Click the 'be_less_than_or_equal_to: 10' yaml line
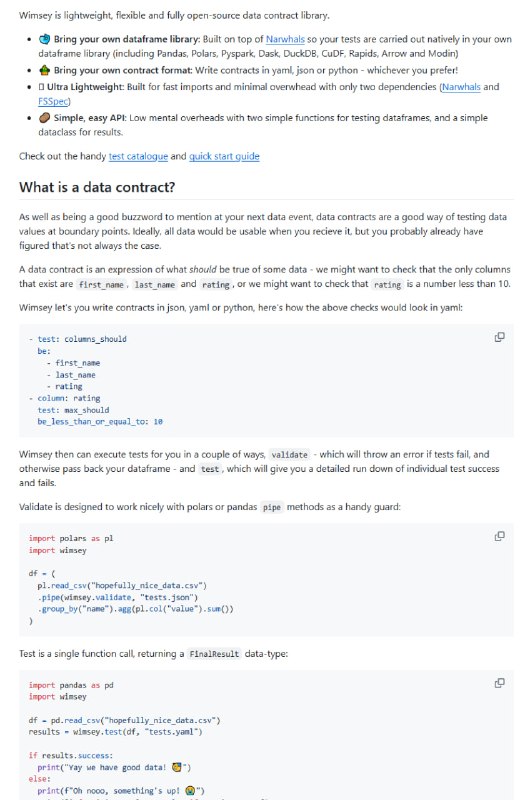 [100, 421]
